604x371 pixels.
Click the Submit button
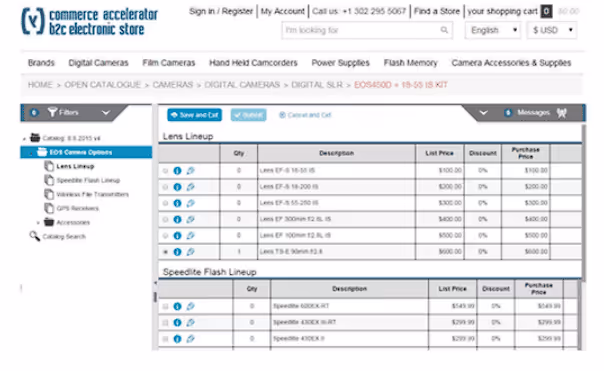[248, 115]
